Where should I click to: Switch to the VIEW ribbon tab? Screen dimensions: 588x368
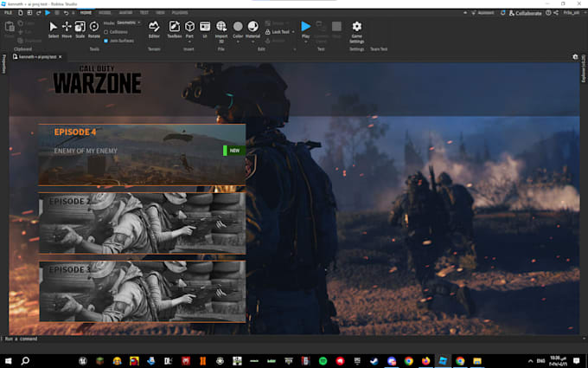[160, 13]
